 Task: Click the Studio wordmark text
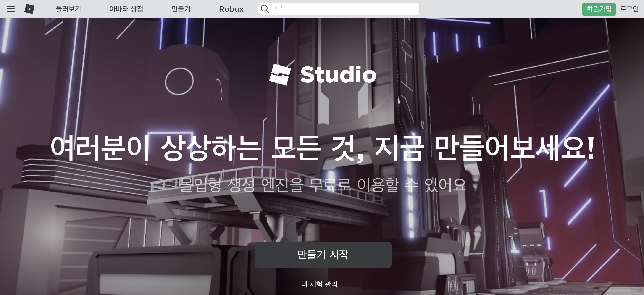click(338, 74)
